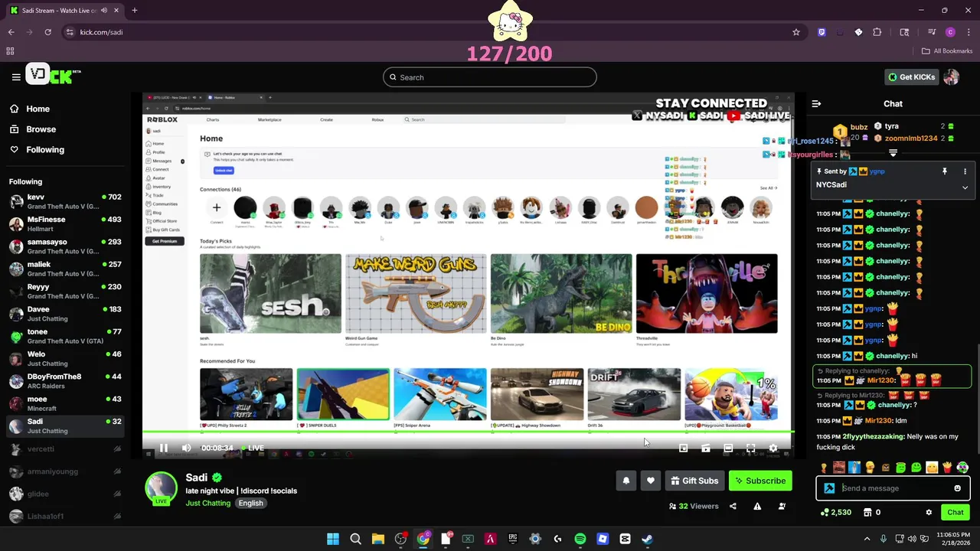
Task: Collapse the gift leaderboard chevron
Action: pyautogui.click(x=893, y=153)
